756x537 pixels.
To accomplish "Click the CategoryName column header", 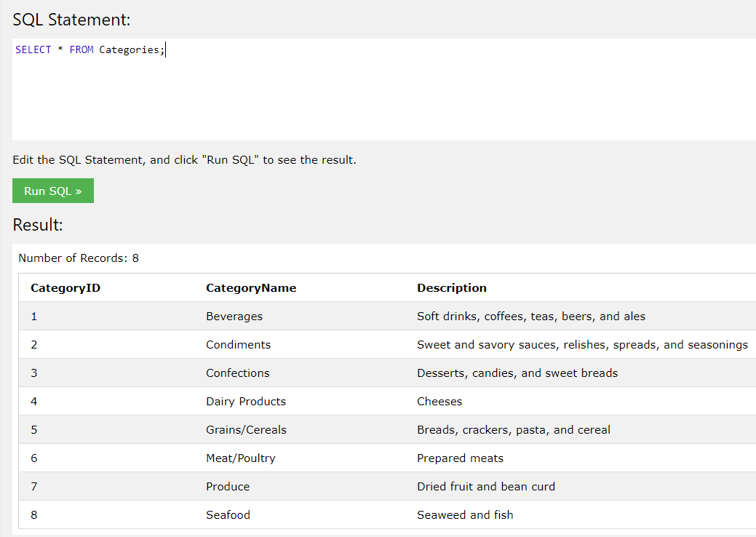I will (251, 288).
